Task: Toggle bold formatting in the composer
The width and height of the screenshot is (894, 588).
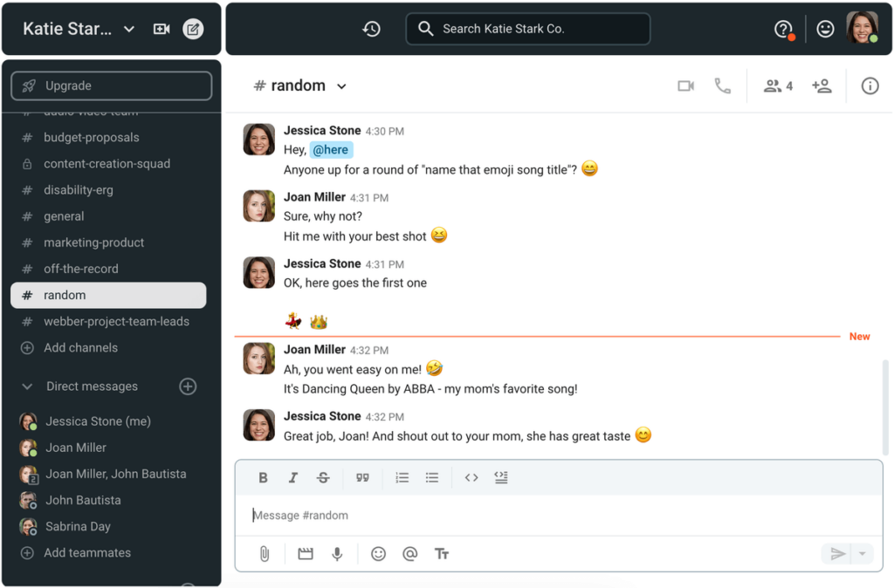Action: click(263, 477)
